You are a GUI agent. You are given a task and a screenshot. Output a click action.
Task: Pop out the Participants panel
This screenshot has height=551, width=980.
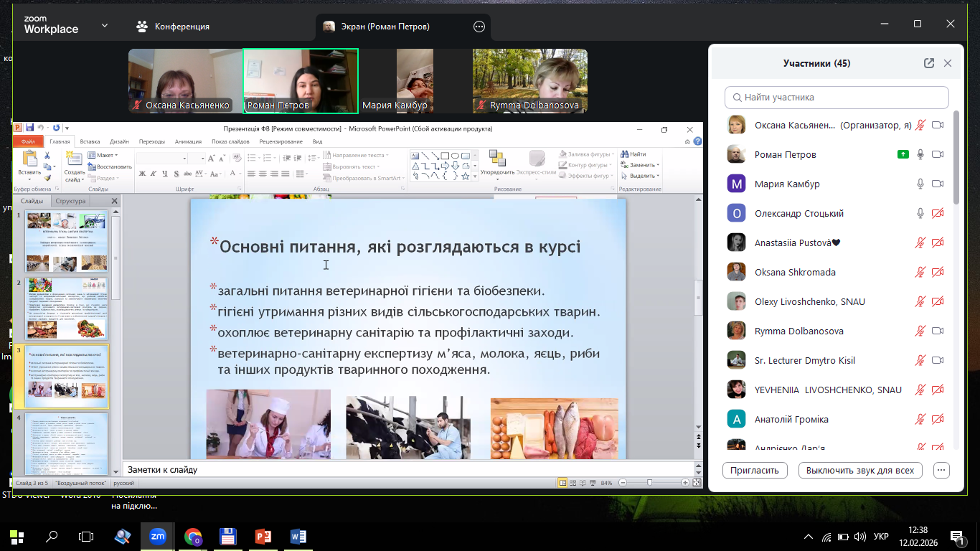point(929,63)
